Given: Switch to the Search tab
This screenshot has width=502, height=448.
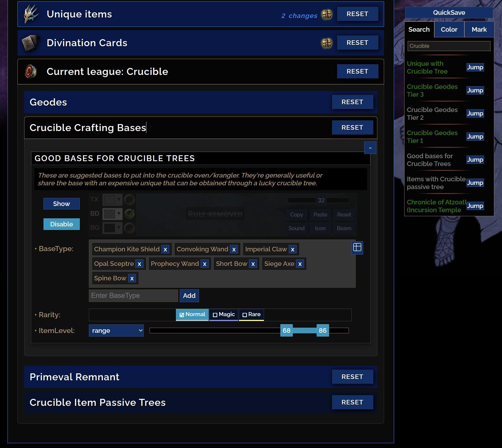Looking at the screenshot, I should click(x=419, y=30).
